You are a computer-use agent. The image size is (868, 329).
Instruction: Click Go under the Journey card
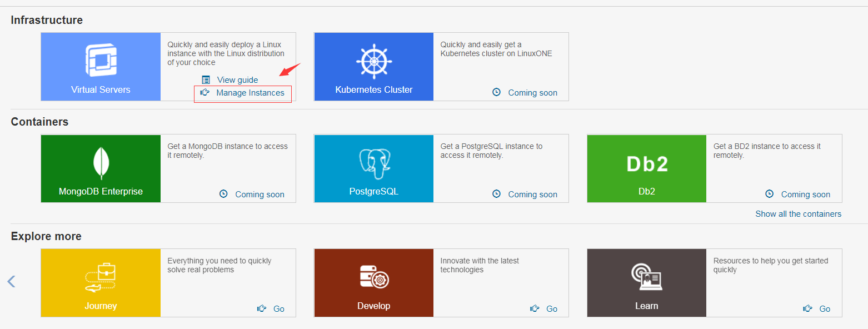[x=278, y=309]
